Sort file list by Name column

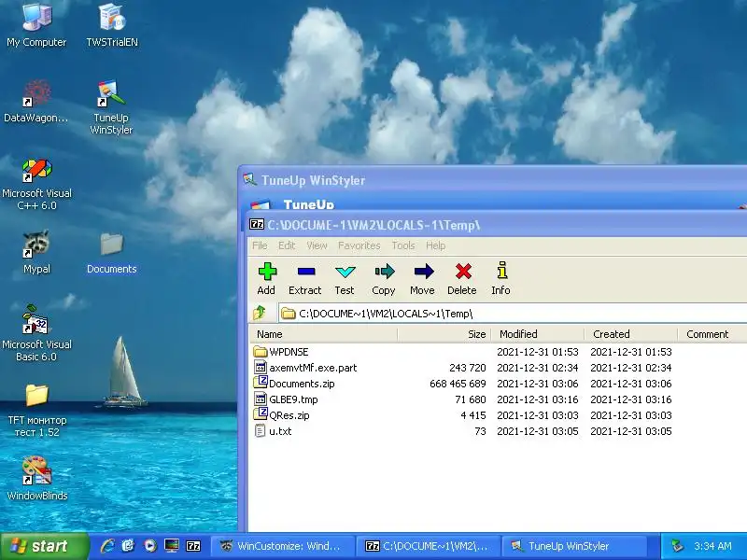point(323,334)
